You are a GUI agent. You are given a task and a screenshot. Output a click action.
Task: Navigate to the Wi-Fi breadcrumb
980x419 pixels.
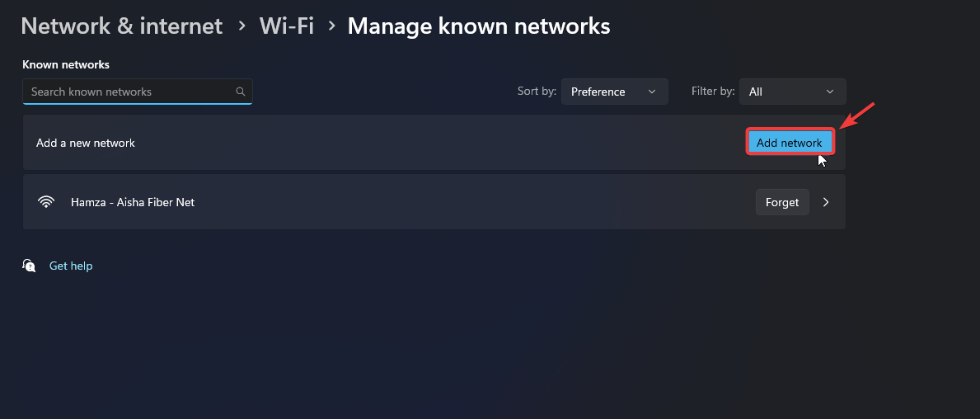pyautogui.click(x=287, y=26)
